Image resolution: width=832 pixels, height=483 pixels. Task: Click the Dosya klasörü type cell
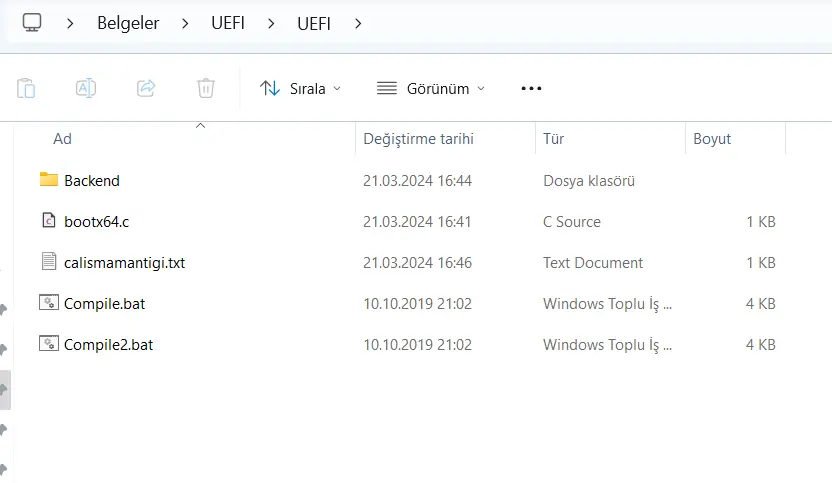coord(589,181)
